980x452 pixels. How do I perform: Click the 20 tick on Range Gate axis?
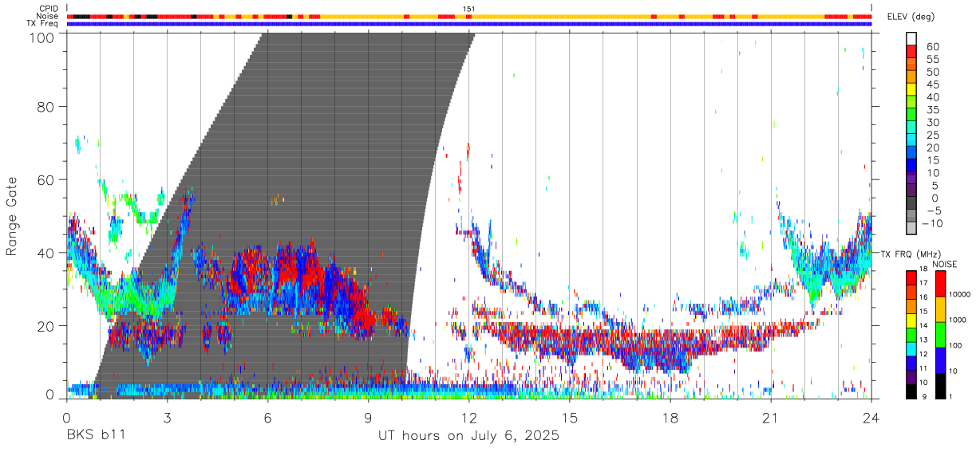tap(47, 326)
